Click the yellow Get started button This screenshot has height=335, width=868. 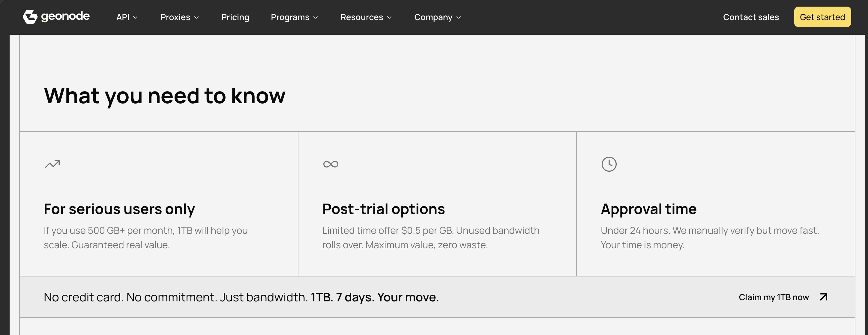(x=822, y=17)
